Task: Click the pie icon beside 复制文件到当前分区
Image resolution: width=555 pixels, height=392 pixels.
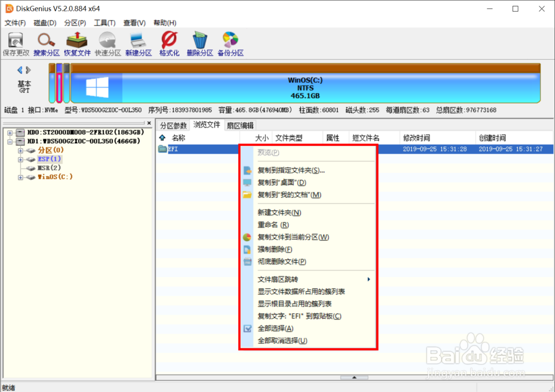Action: click(248, 237)
